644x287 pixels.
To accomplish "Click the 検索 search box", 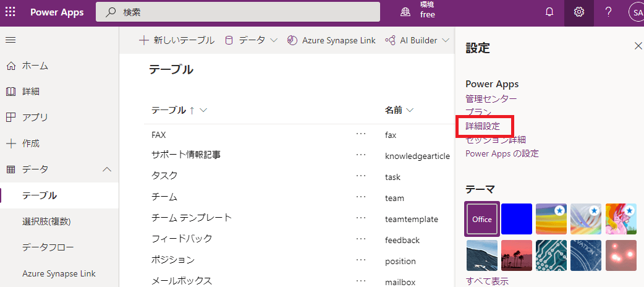I will [x=238, y=12].
